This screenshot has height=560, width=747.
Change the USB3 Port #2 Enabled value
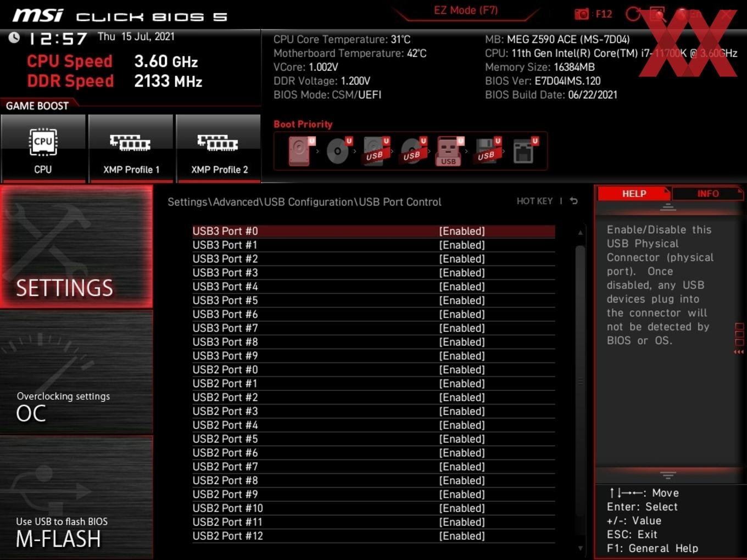coord(462,259)
